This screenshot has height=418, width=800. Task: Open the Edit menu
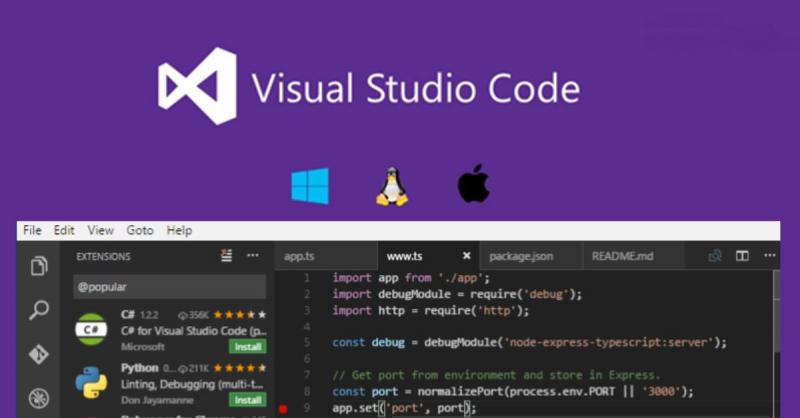click(64, 231)
